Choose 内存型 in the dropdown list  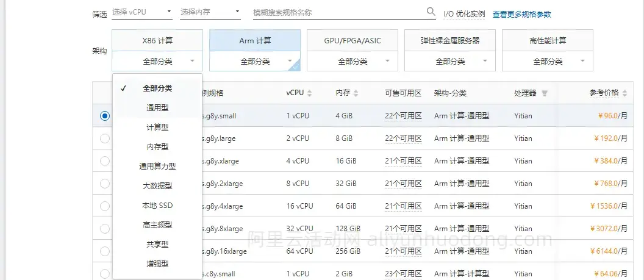pyautogui.click(x=157, y=147)
